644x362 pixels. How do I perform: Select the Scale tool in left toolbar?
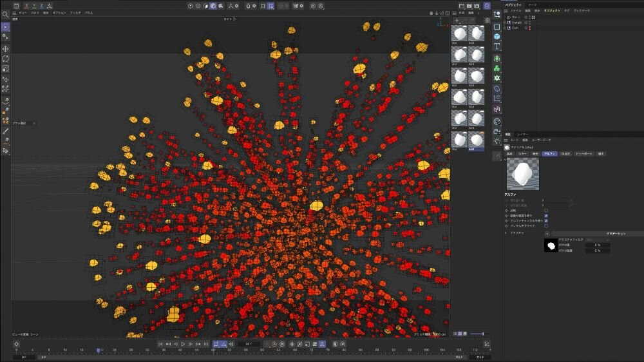click(x=6, y=68)
